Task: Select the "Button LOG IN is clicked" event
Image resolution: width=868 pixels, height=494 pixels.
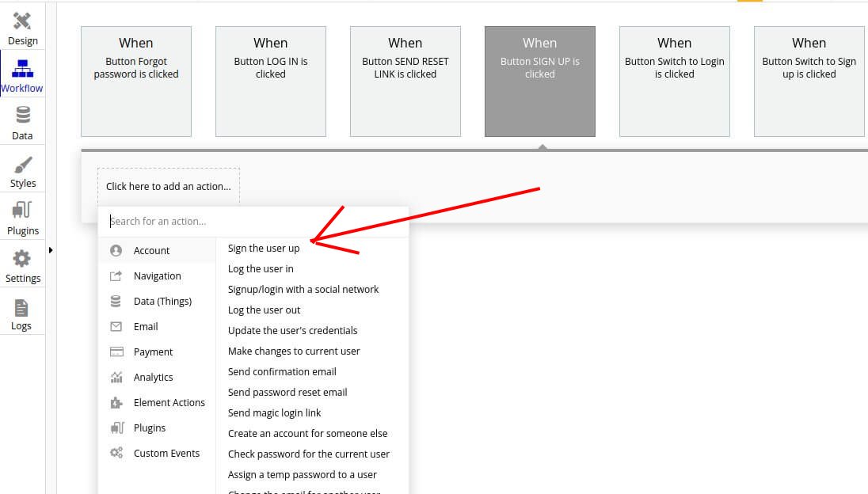Action: pos(271,82)
